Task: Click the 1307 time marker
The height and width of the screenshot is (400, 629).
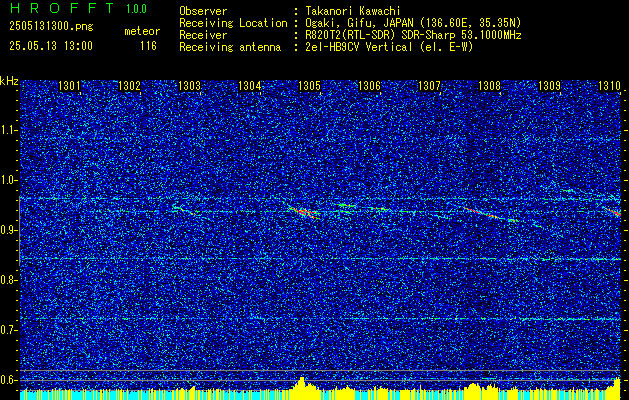Action: (429, 85)
